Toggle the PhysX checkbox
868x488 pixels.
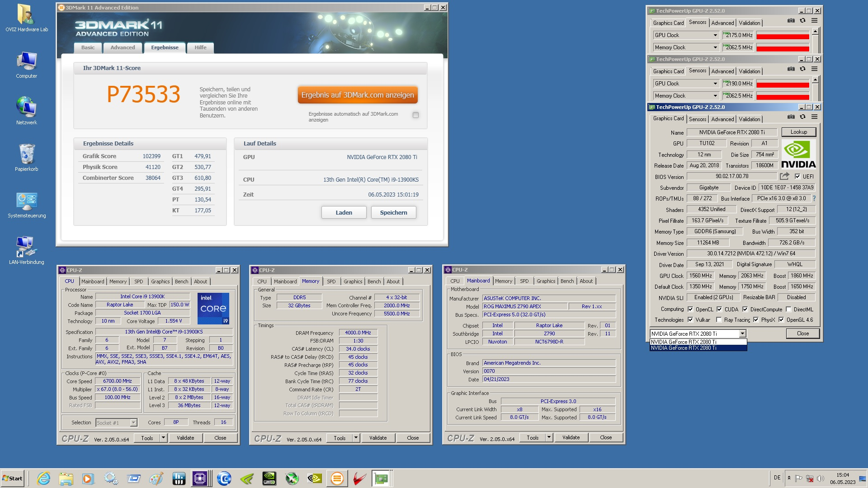756,319
